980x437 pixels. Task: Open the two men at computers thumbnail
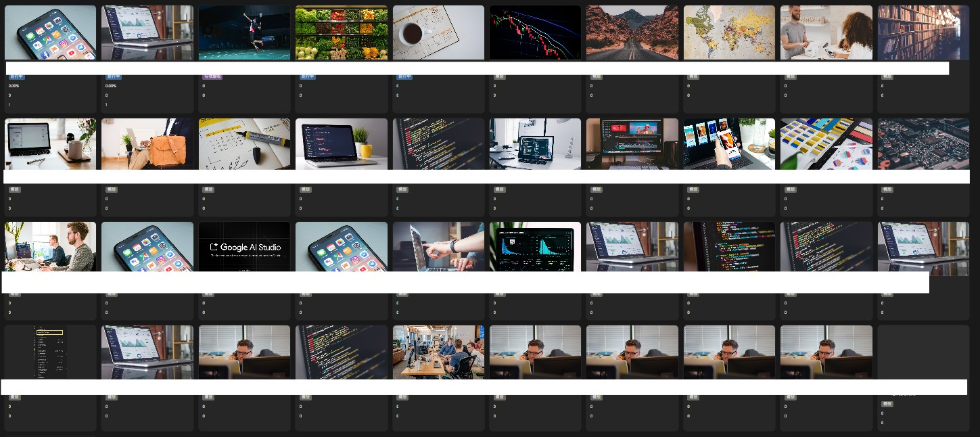[50, 247]
